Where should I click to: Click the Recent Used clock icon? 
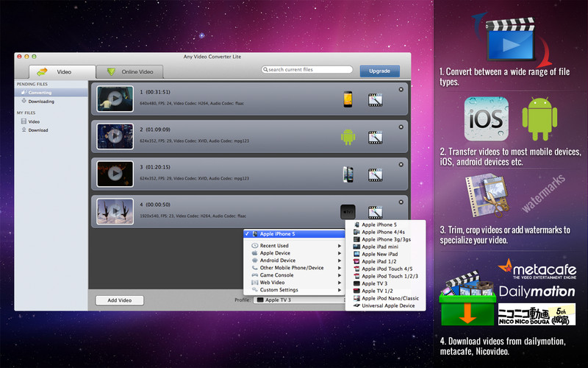pyautogui.click(x=254, y=246)
